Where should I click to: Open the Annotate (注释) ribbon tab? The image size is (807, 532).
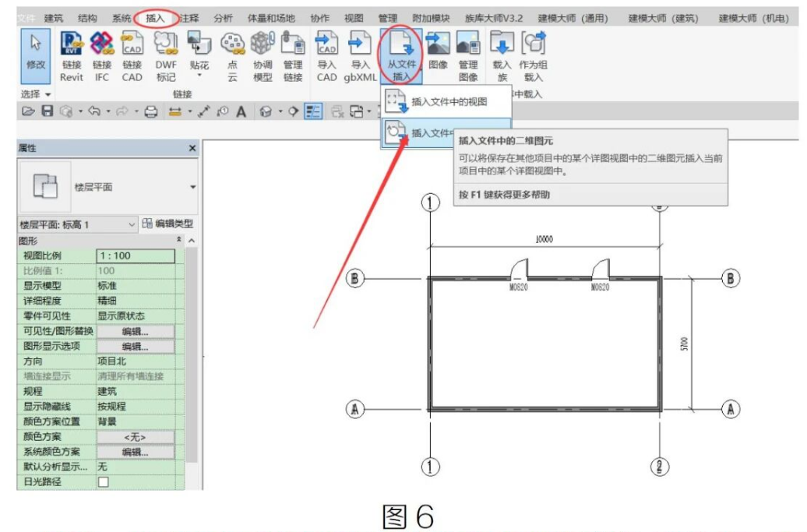[189, 18]
